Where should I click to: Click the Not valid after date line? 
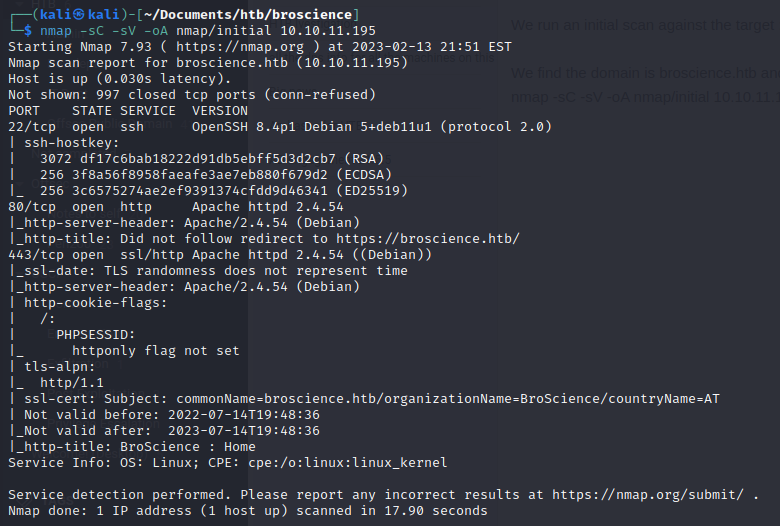coord(164,431)
